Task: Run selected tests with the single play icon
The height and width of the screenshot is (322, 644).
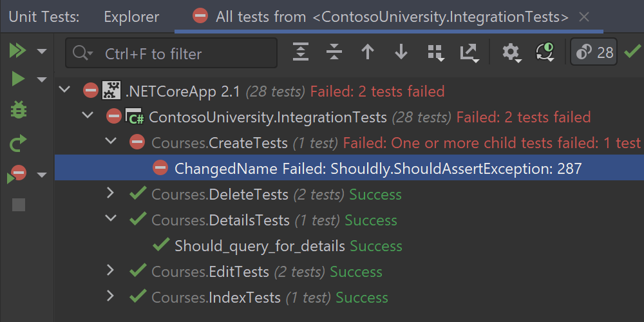Action: point(18,79)
